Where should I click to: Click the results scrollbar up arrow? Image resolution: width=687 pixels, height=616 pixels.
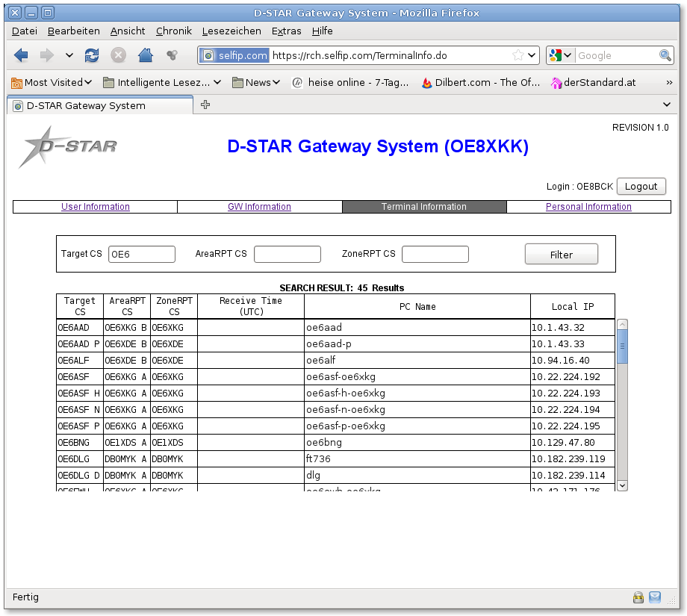tap(622, 324)
